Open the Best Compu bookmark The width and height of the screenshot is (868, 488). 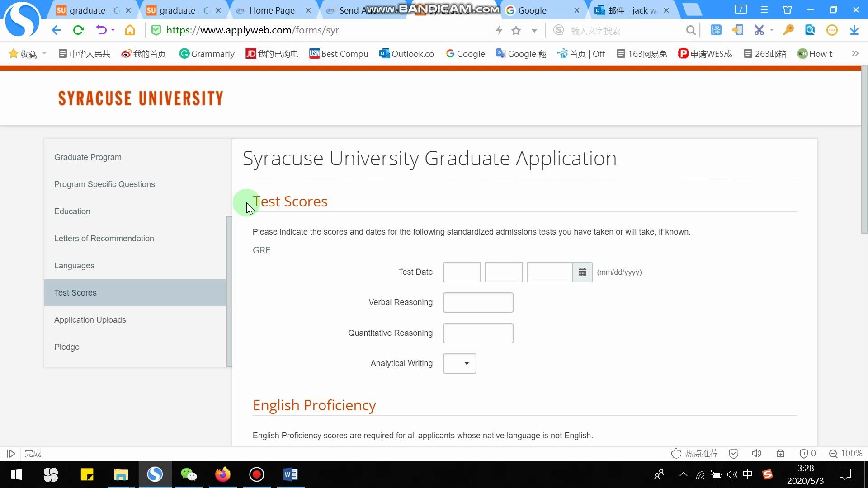(x=339, y=54)
